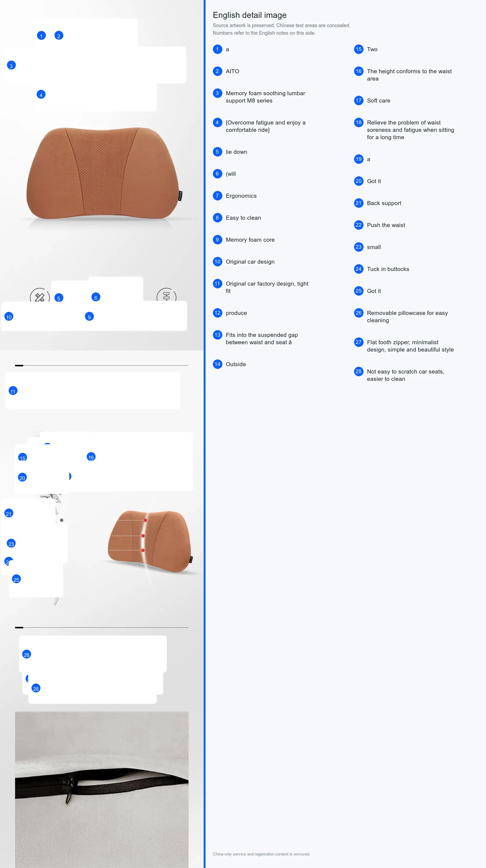Click "Removable pillowcase for easy cleaning"

(408, 316)
